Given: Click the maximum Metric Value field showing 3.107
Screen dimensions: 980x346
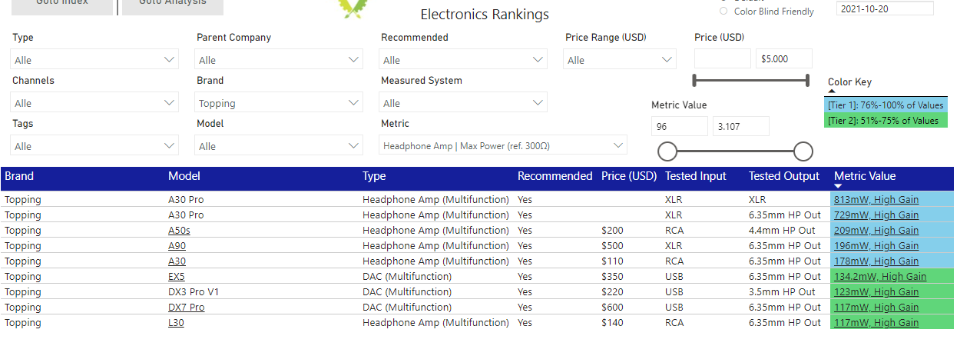Looking at the screenshot, I should (x=741, y=127).
